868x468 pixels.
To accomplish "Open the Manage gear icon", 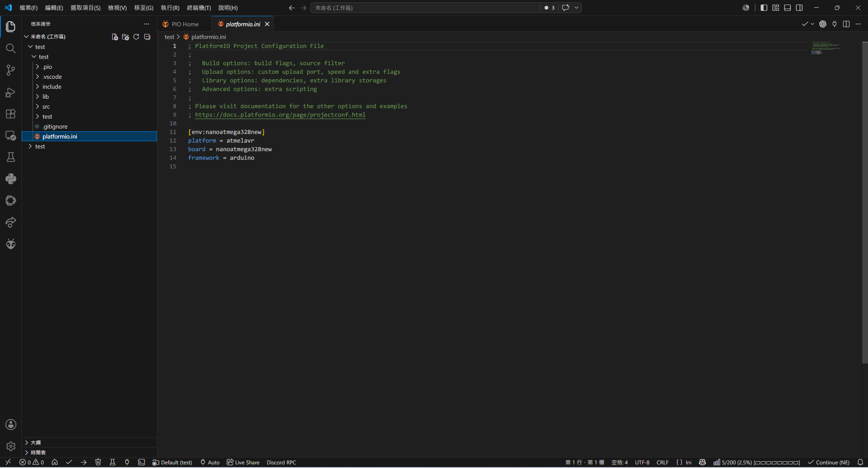I will (x=10, y=446).
